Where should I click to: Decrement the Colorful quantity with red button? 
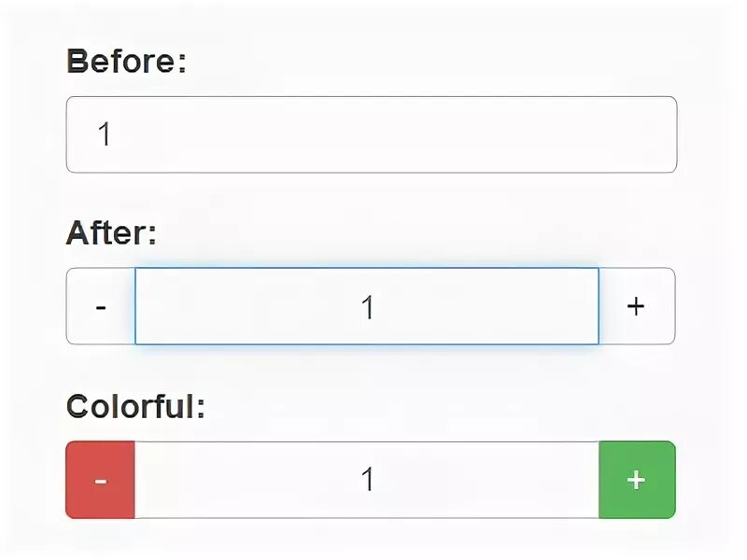click(101, 480)
